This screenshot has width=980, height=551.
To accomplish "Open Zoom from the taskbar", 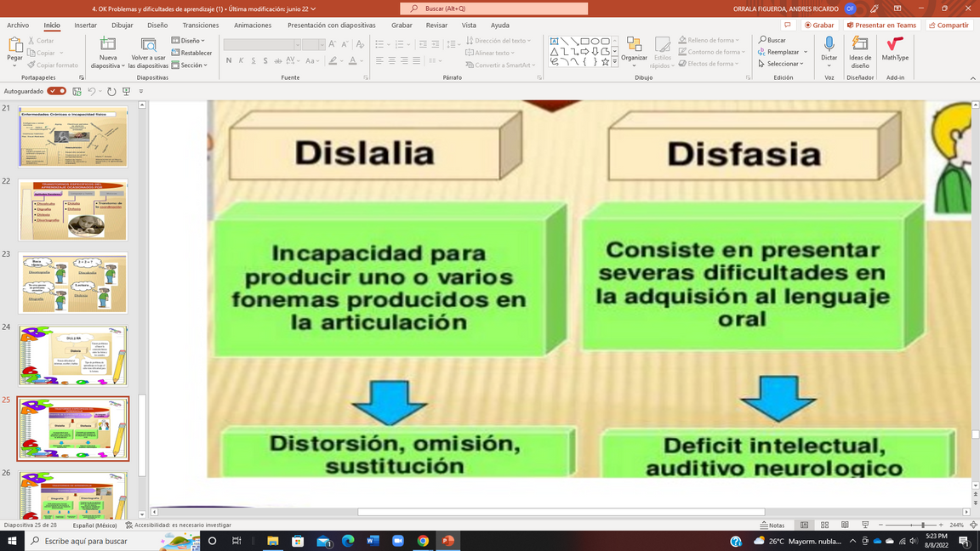I will pos(397,541).
